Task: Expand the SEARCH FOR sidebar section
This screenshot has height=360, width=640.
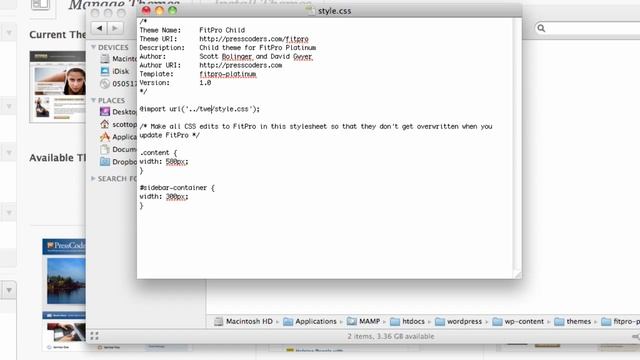Action: tap(93, 178)
